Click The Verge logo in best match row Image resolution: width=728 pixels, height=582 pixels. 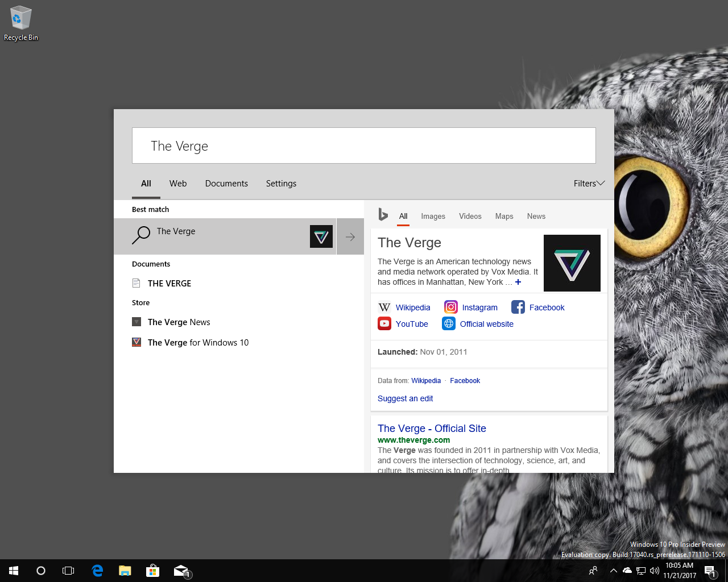point(321,236)
